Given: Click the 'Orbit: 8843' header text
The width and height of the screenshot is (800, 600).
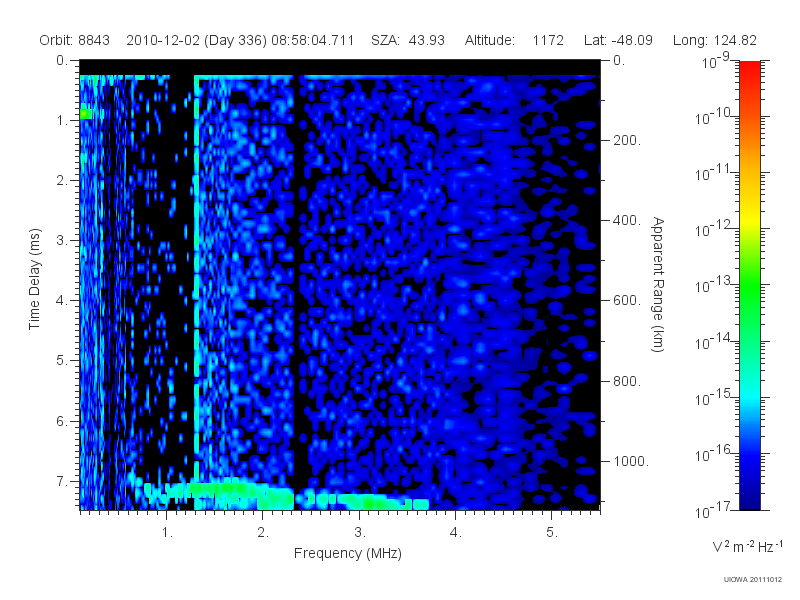Looking at the screenshot, I should 74,40.
